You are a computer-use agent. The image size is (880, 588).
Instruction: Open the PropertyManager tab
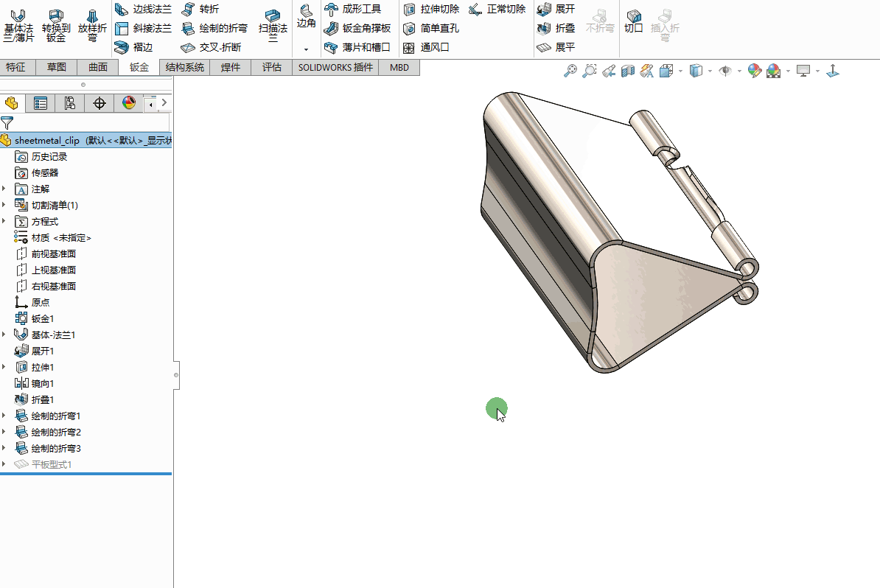[41, 103]
